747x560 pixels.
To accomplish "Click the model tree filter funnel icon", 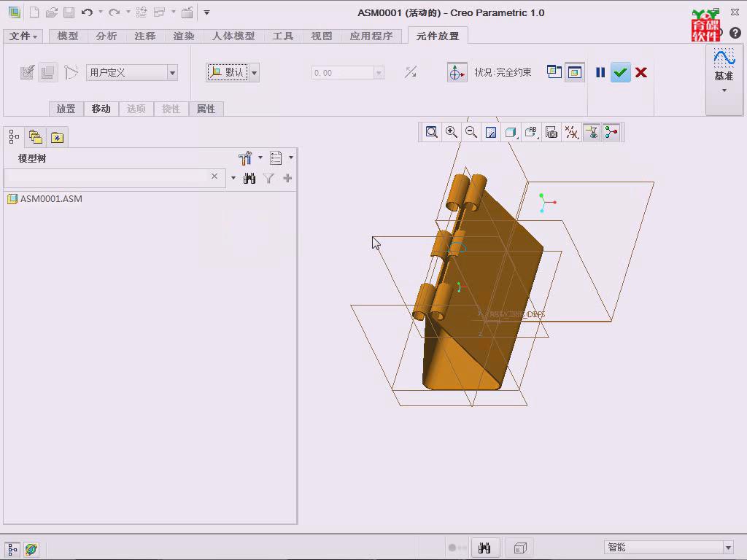I will tap(268, 179).
